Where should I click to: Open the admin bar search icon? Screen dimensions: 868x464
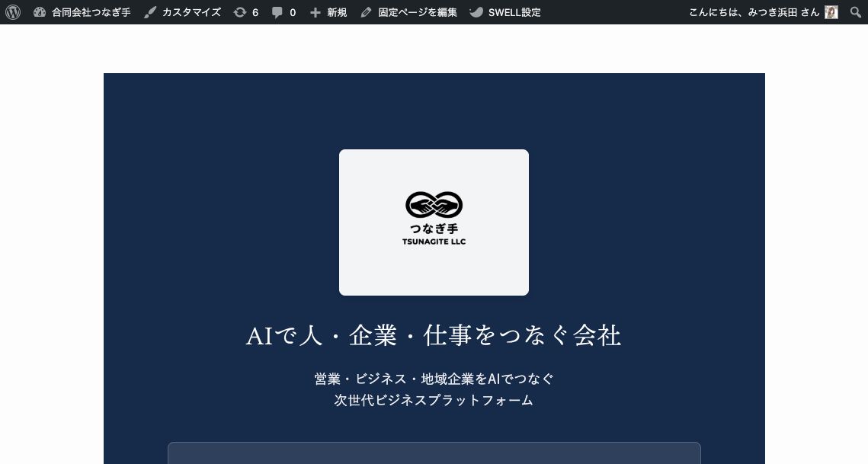tap(856, 12)
